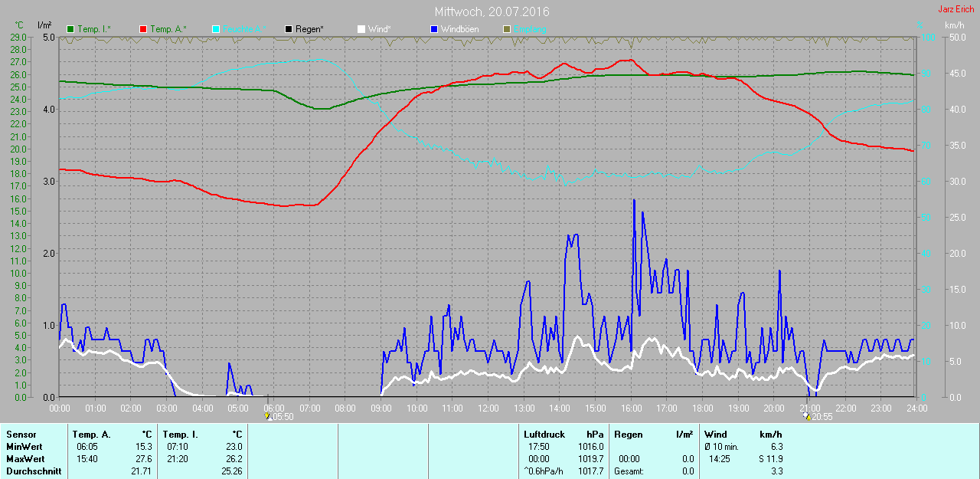Select the 'Temp. A.*' legend label
The width and height of the screenshot is (980, 479).
pos(168,29)
